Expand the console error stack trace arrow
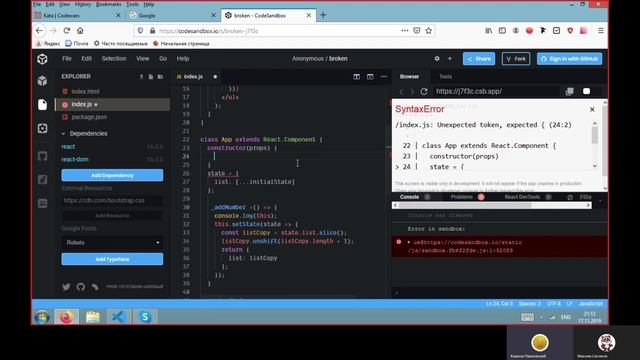 (x=409, y=242)
